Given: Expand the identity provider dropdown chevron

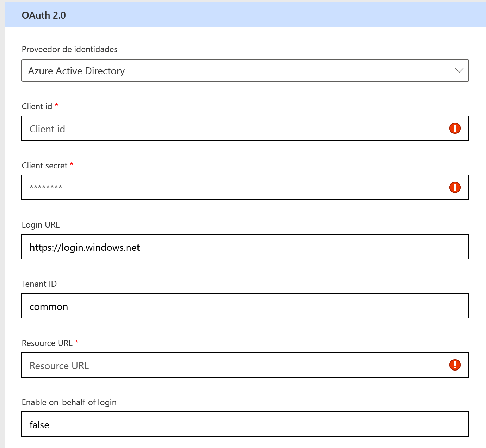Looking at the screenshot, I should (459, 70).
